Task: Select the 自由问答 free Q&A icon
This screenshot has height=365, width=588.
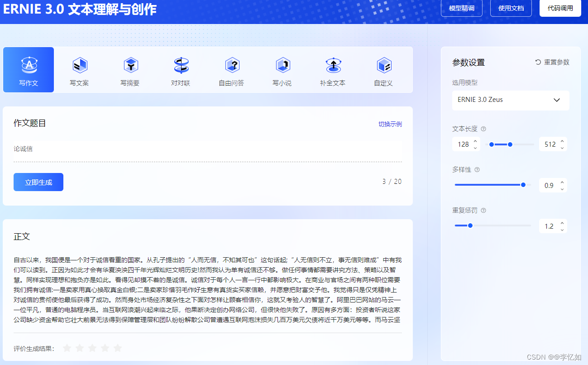Action: pyautogui.click(x=232, y=65)
